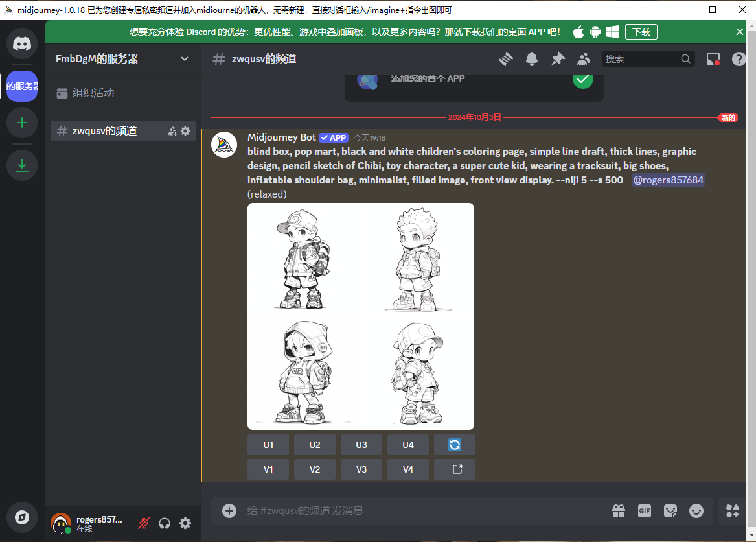Screen dimensions: 756x542
Task: Click the search field in channel header
Action: pos(648,59)
